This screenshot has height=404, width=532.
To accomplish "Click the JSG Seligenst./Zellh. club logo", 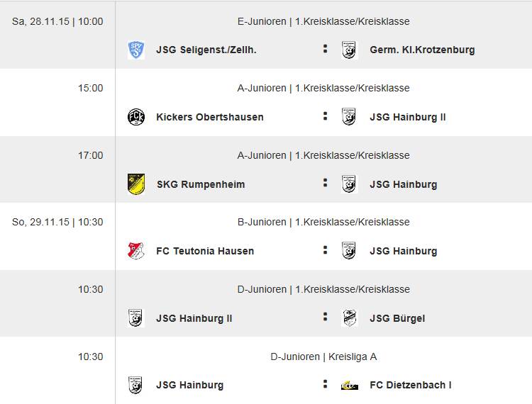I will pos(135,50).
